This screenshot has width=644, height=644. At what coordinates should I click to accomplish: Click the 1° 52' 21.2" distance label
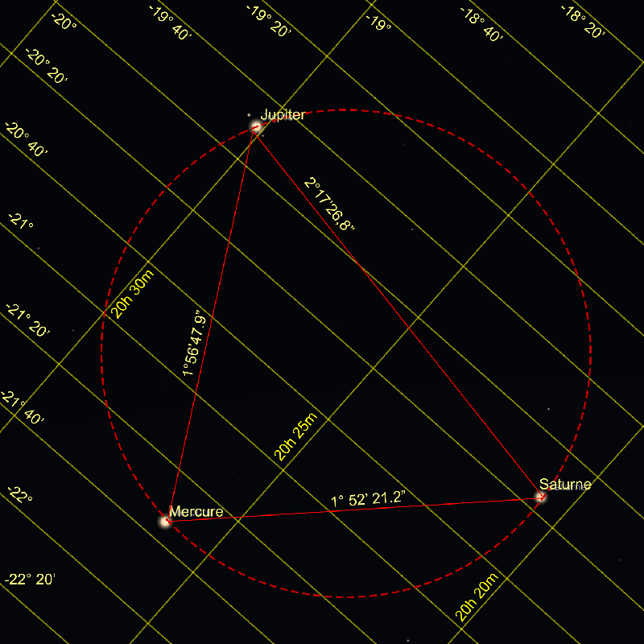pyautogui.click(x=368, y=500)
